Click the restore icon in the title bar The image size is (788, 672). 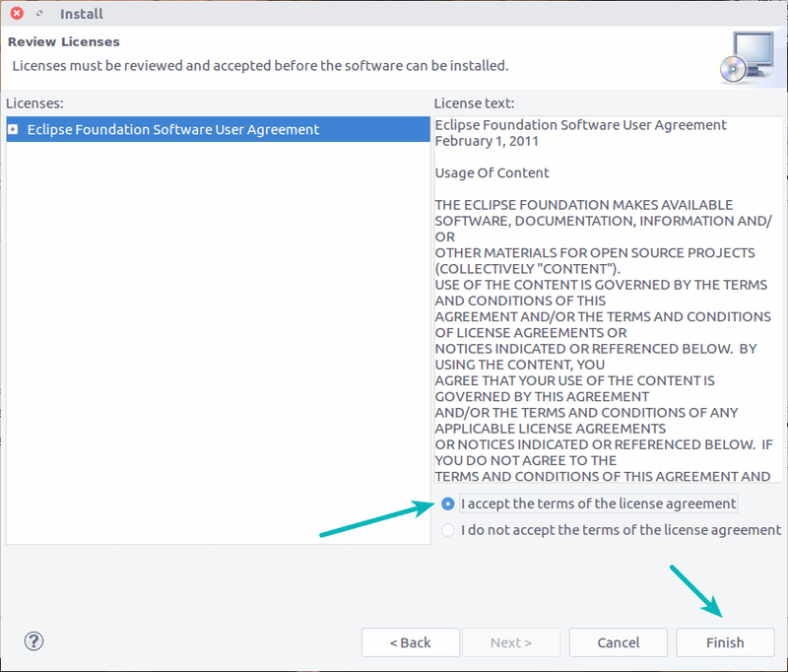[39, 13]
